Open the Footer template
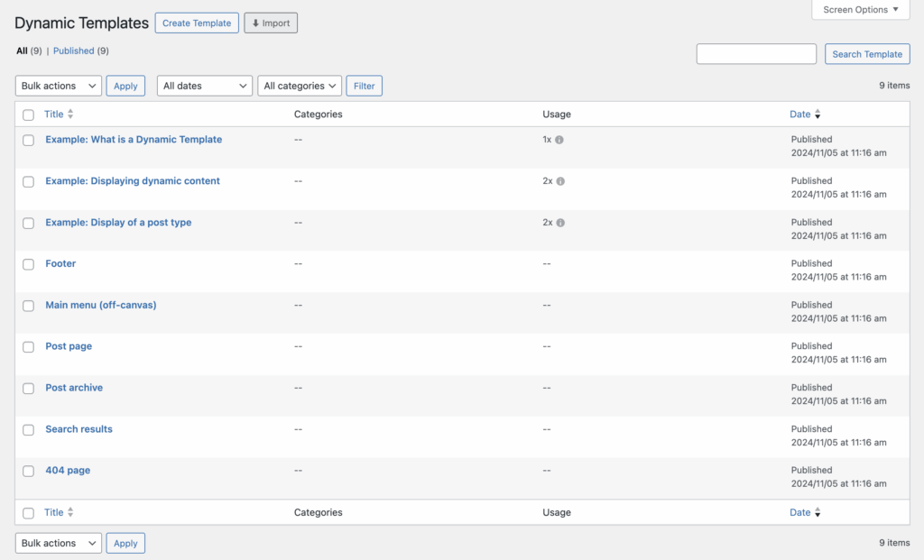 60,263
